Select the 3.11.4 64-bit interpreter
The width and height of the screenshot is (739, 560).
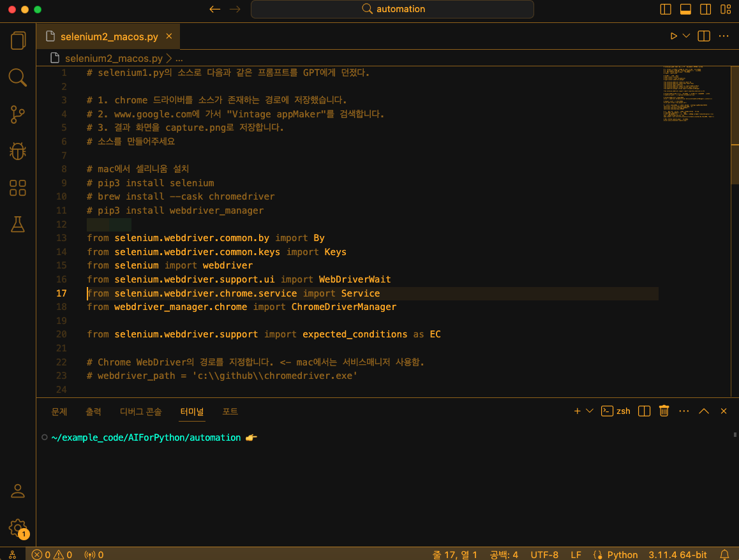[x=677, y=554]
